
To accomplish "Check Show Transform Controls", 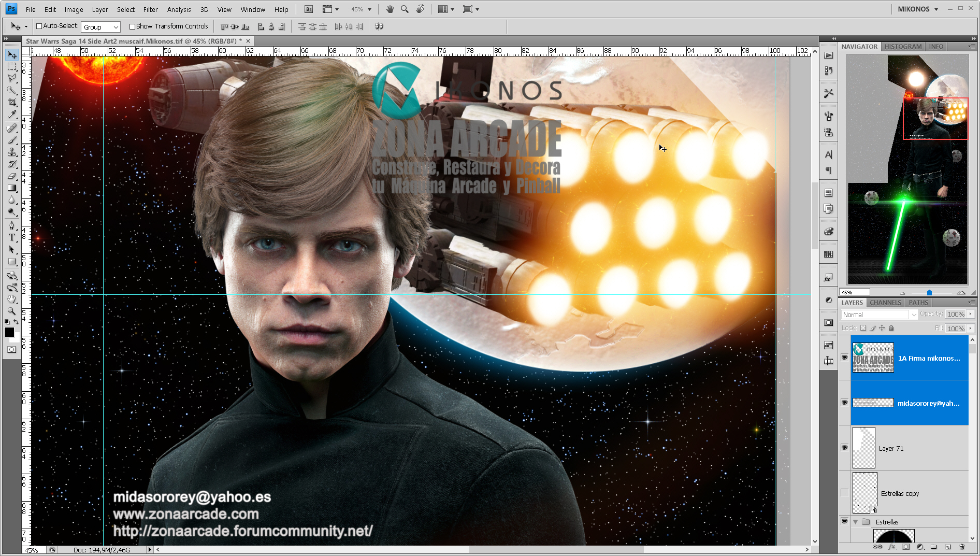I will coord(132,26).
